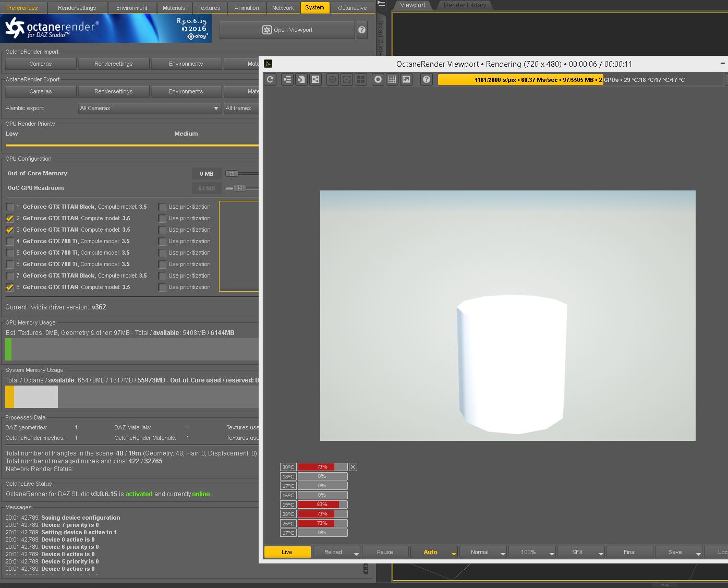Switch to the Render Library tab
This screenshot has height=588, width=728.
tap(465, 5)
